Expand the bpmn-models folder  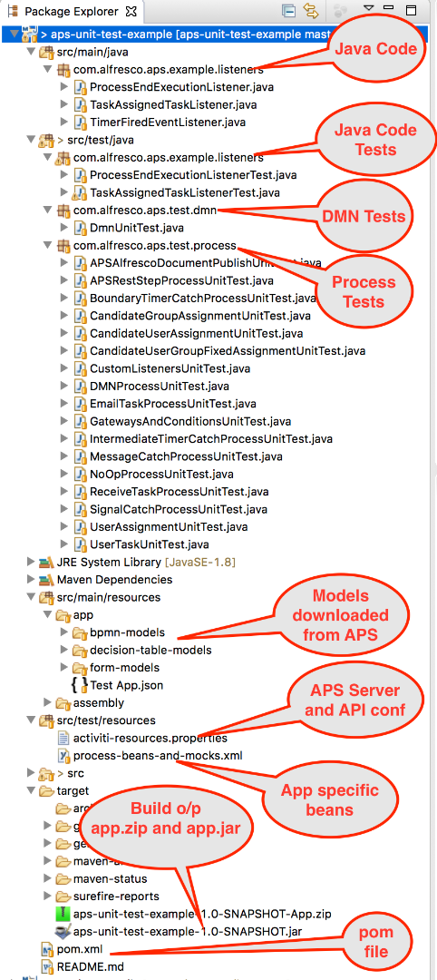tap(64, 632)
